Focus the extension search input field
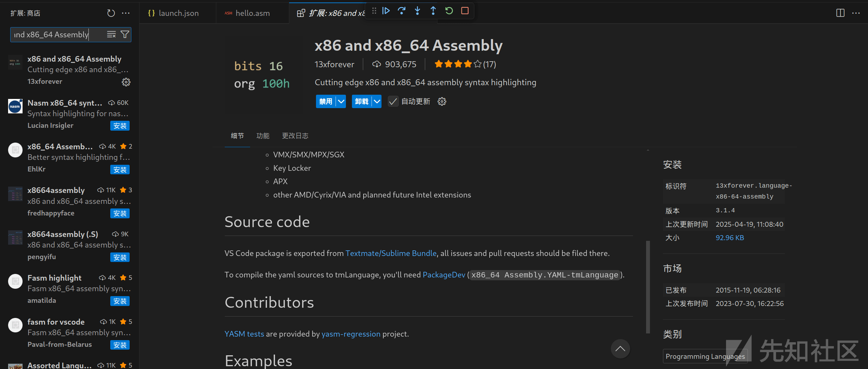 [58, 35]
